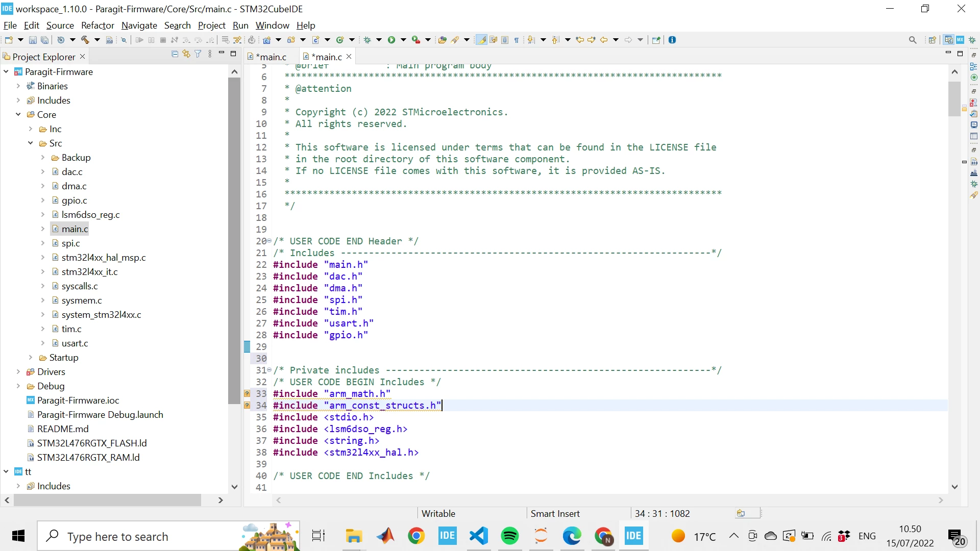Click the Debug bug icon in toolbar
The height and width of the screenshot is (551, 980).
coord(367,40)
